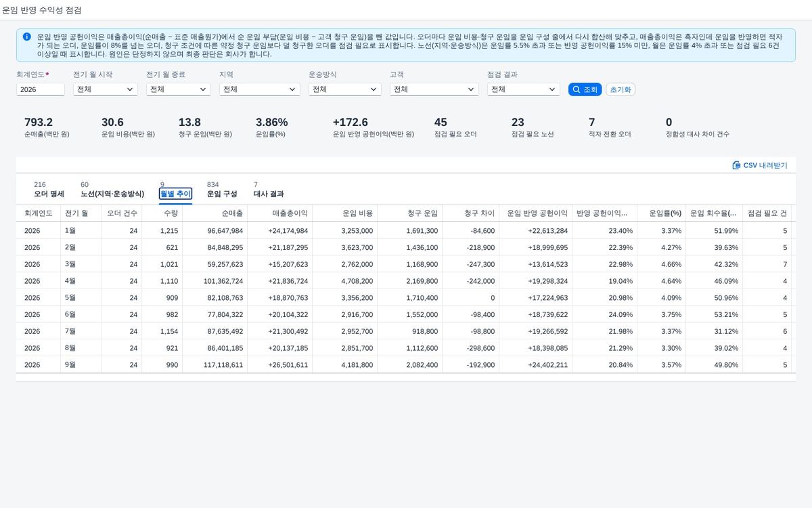Click the 순매출 column header
Viewport: 812px width, 508px height.
pos(215,213)
